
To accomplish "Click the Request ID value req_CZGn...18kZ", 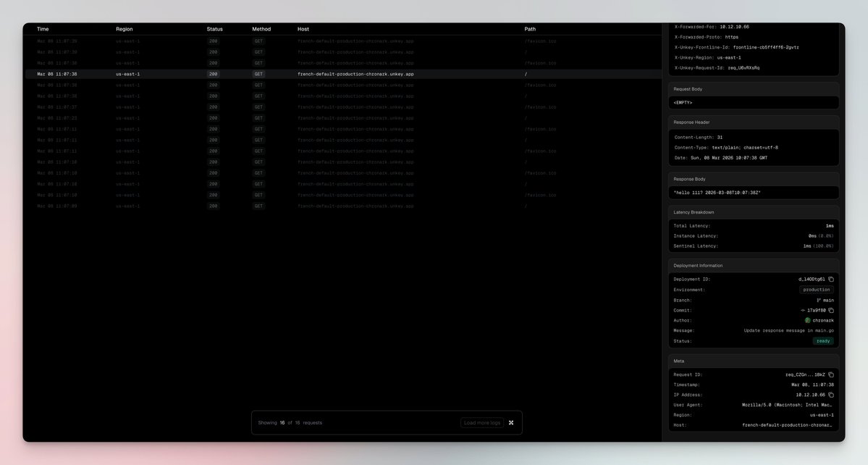I will tap(806, 374).
